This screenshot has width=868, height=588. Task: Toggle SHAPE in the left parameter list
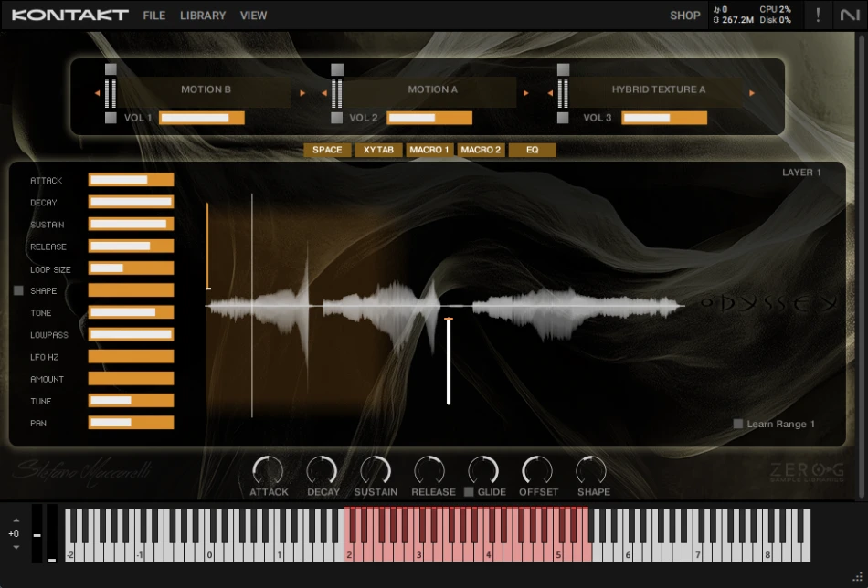tap(16, 290)
